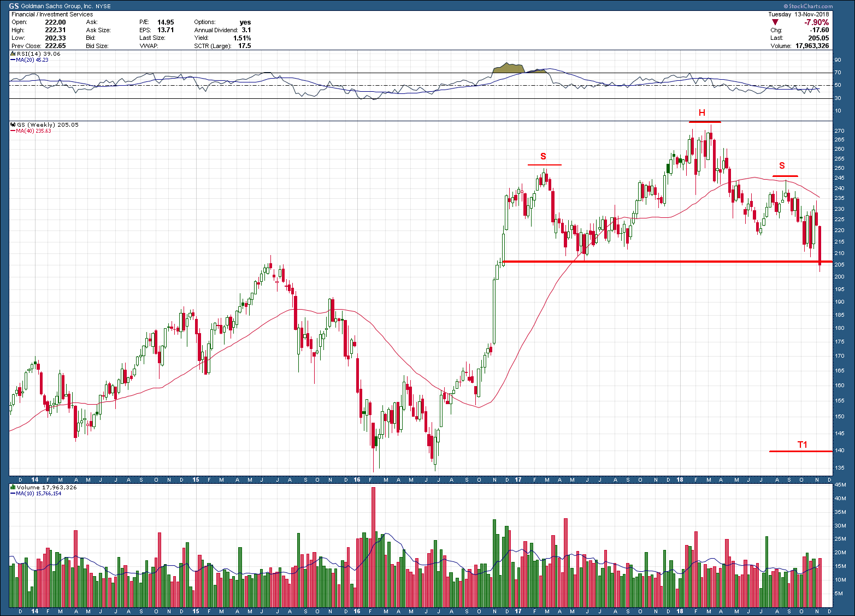Click the MA(20) 45.23 legend text
Viewport: 855px width, 616px height.
pyautogui.click(x=32, y=60)
